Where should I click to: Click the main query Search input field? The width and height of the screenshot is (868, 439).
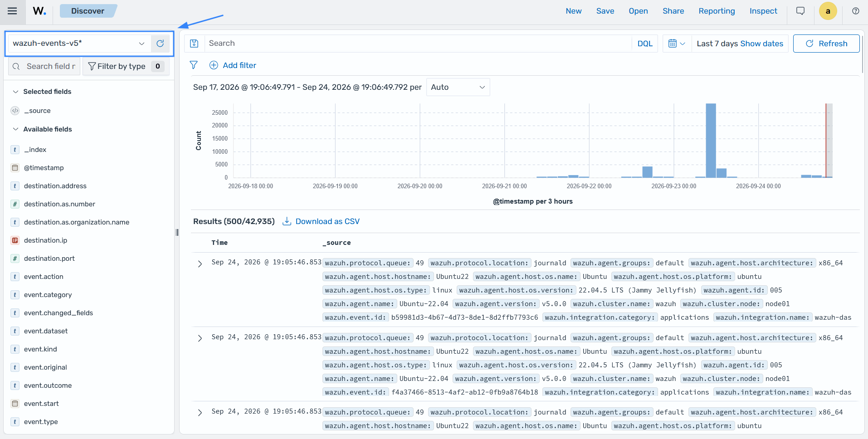click(418, 44)
